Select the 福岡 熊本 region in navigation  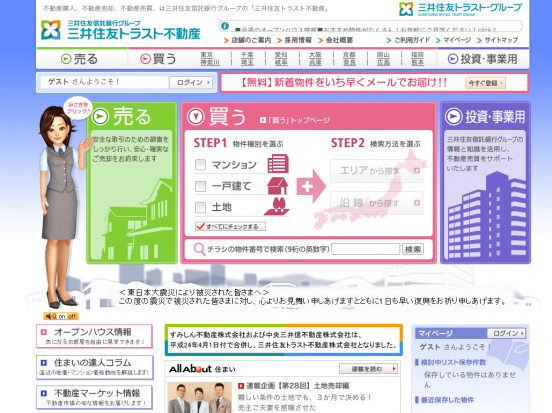(x=418, y=59)
